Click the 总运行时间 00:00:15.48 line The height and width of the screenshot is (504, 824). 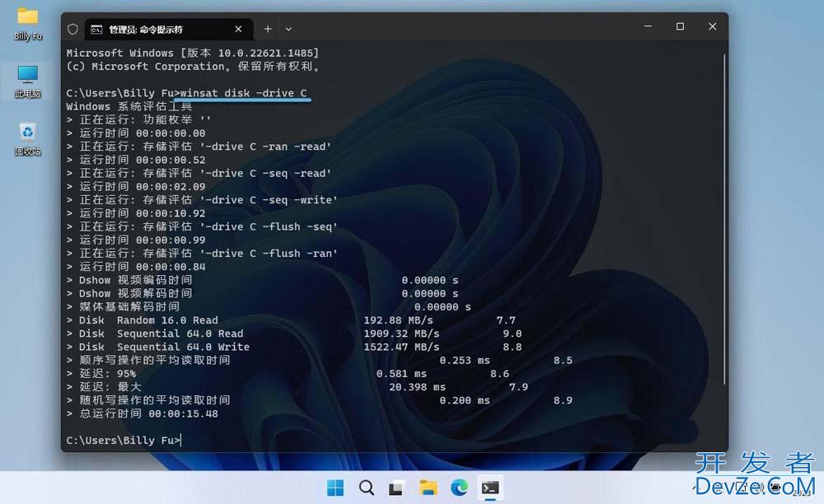(142, 413)
